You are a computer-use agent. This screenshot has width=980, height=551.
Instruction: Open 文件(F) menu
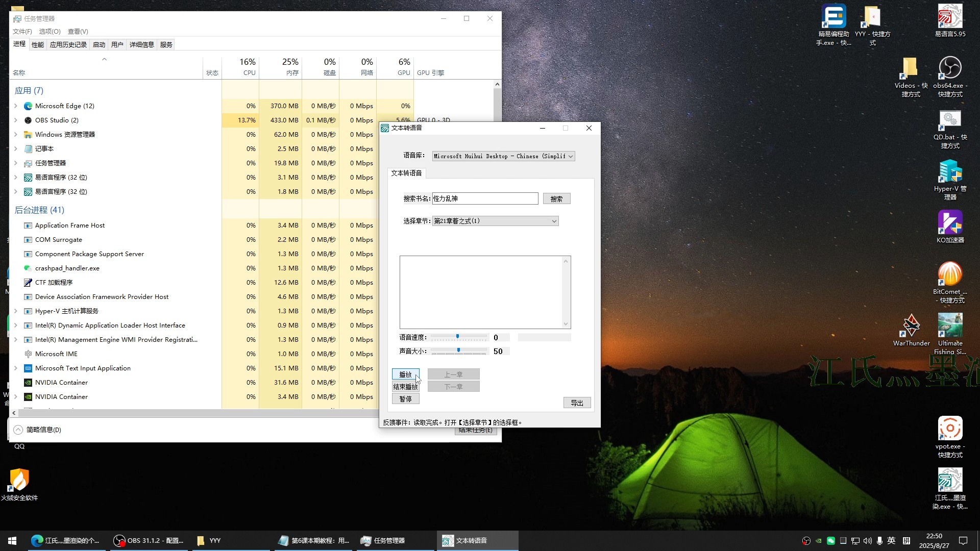pyautogui.click(x=22, y=31)
